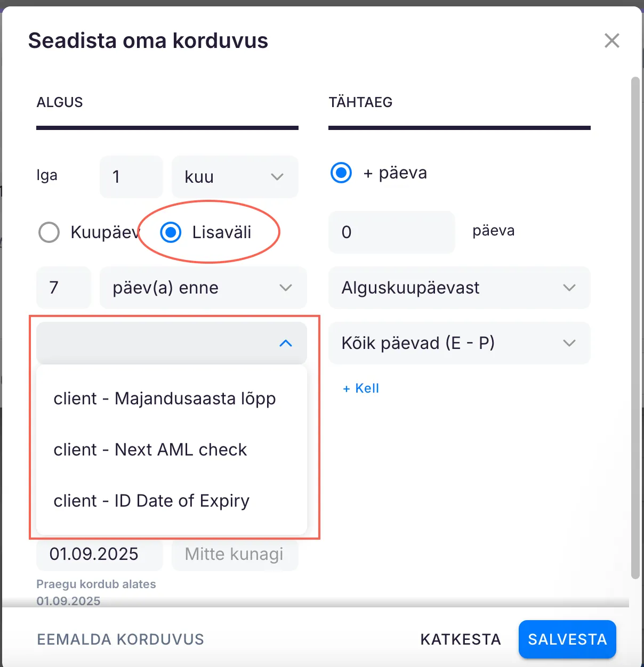Select the Kuupäev radio option

49,232
